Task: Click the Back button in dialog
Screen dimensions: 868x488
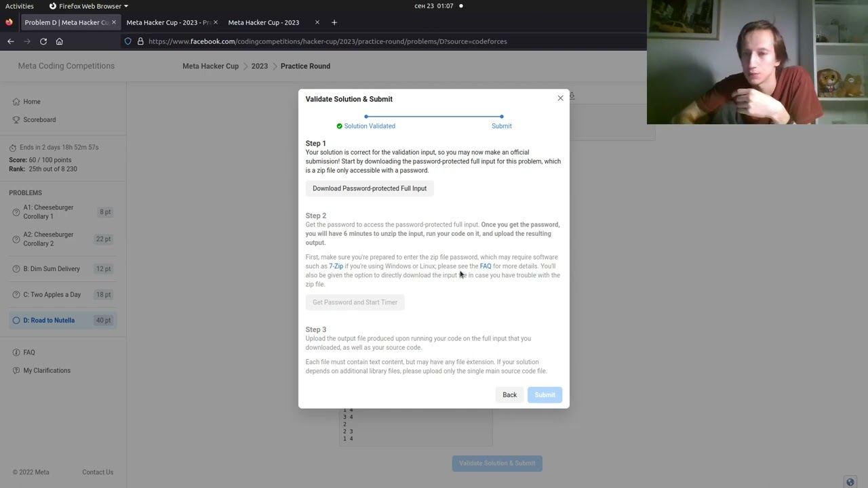Action: pyautogui.click(x=509, y=395)
